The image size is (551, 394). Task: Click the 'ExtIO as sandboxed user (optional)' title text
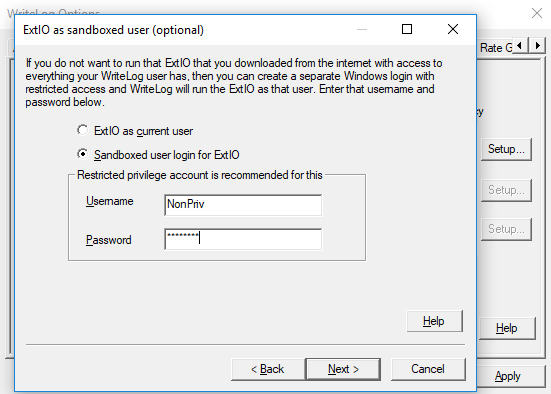coord(113,30)
